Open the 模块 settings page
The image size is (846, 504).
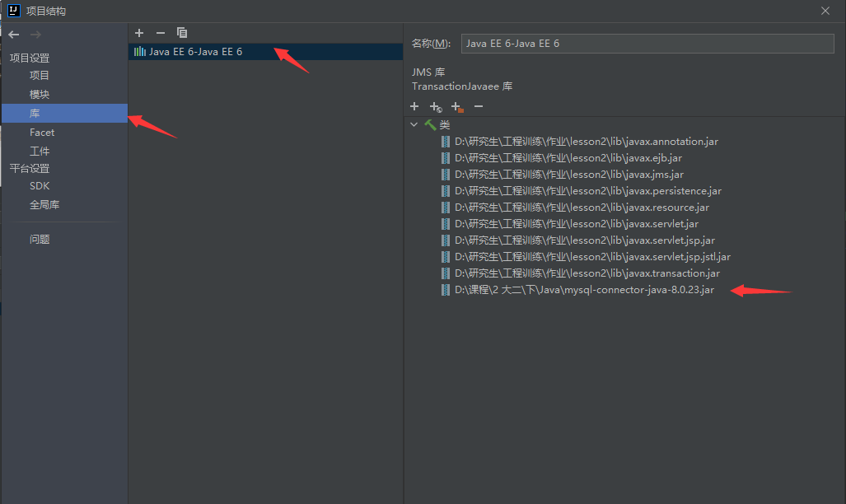coord(40,95)
